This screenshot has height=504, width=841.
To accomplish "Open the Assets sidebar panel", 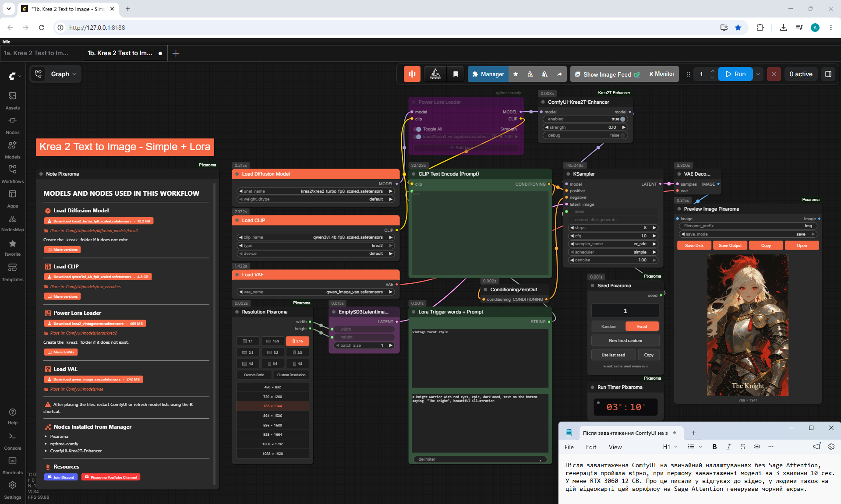I will click(x=12, y=101).
